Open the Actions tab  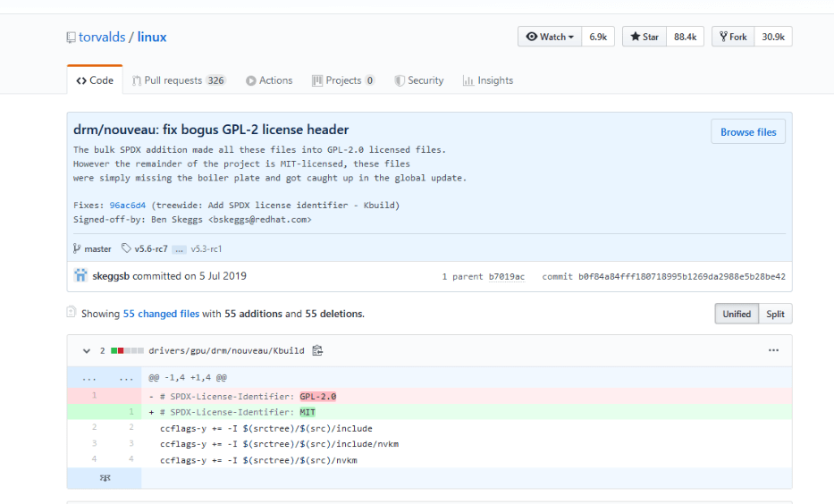[269, 80]
